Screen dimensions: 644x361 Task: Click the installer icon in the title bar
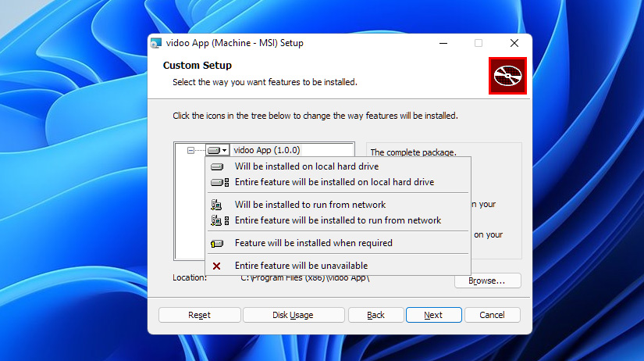click(x=156, y=43)
